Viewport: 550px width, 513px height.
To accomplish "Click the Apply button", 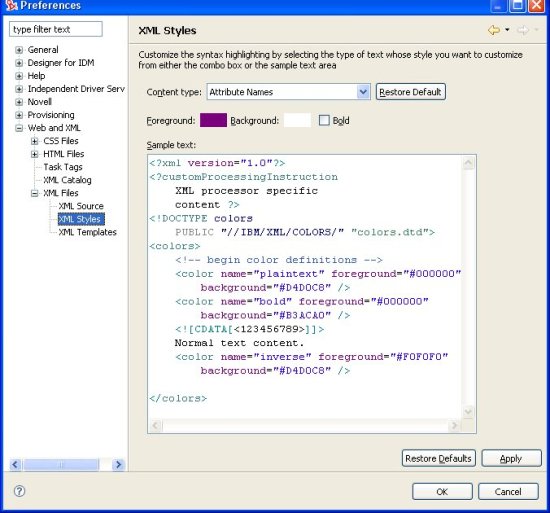I will coord(511,458).
